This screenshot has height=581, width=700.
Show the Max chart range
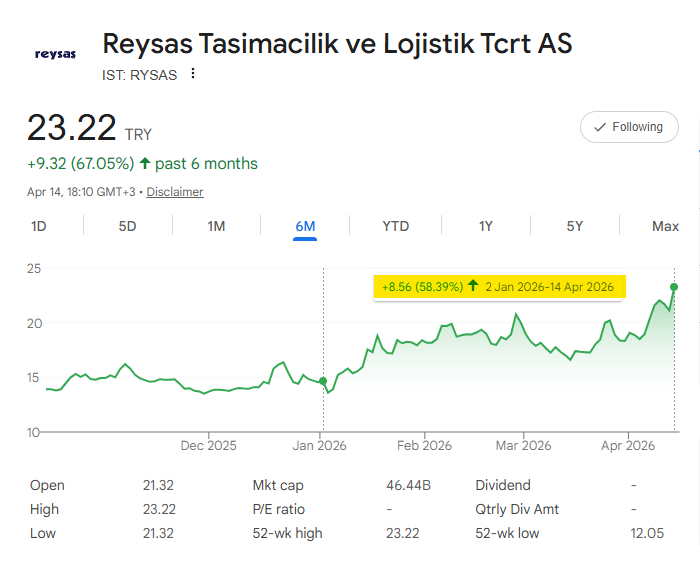[x=665, y=226]
